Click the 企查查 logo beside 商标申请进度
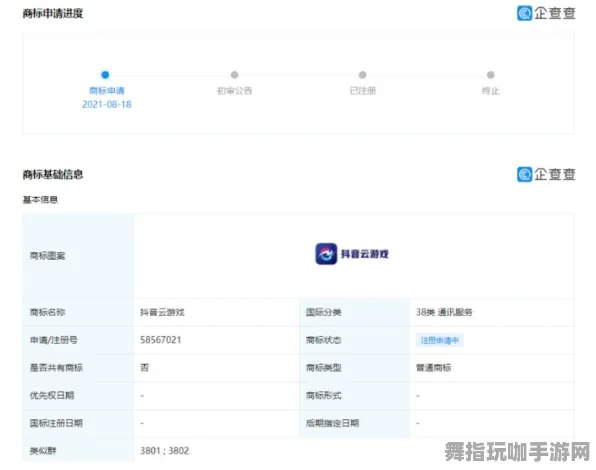596x470 pixels. [546, 13]
